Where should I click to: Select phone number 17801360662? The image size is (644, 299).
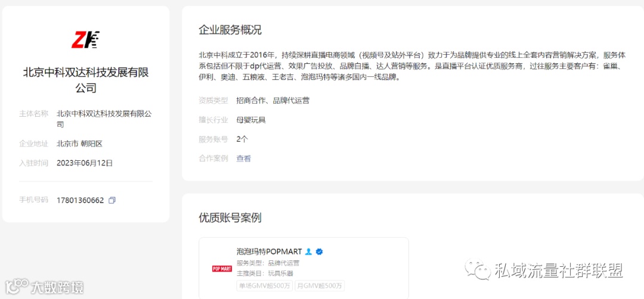pos(80,201)
